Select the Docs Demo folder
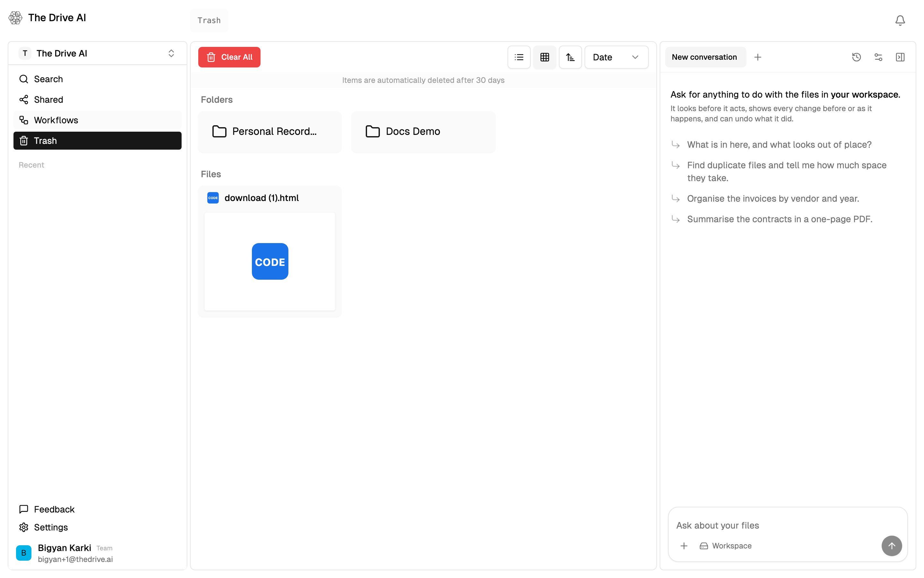The height and width of the screenshot is (578, 924). (x=423, y=132)
